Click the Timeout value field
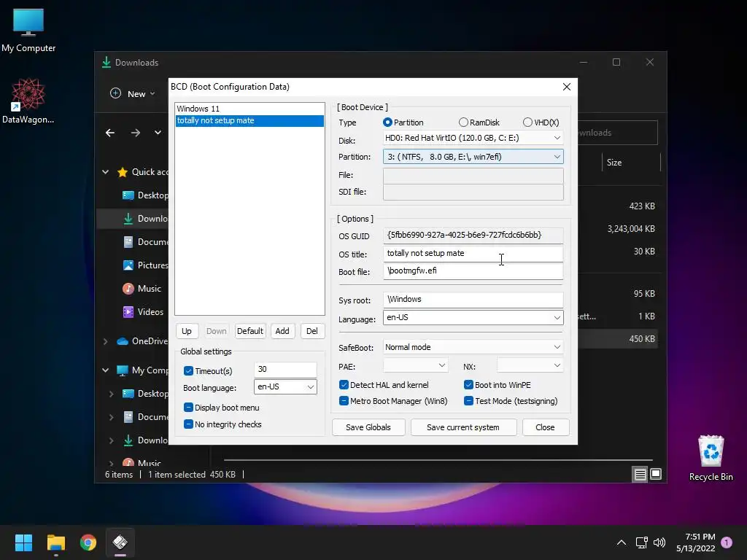 click(285, 370)
